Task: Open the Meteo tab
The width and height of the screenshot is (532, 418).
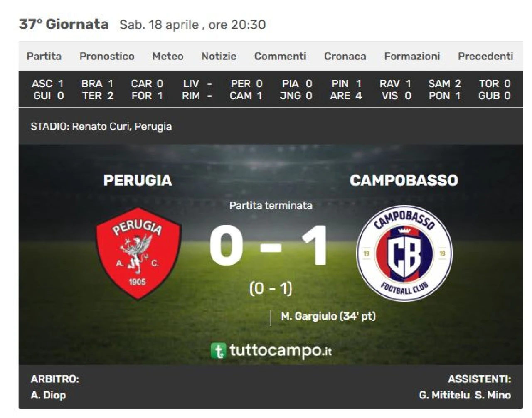Action: (x=168, y=56)
